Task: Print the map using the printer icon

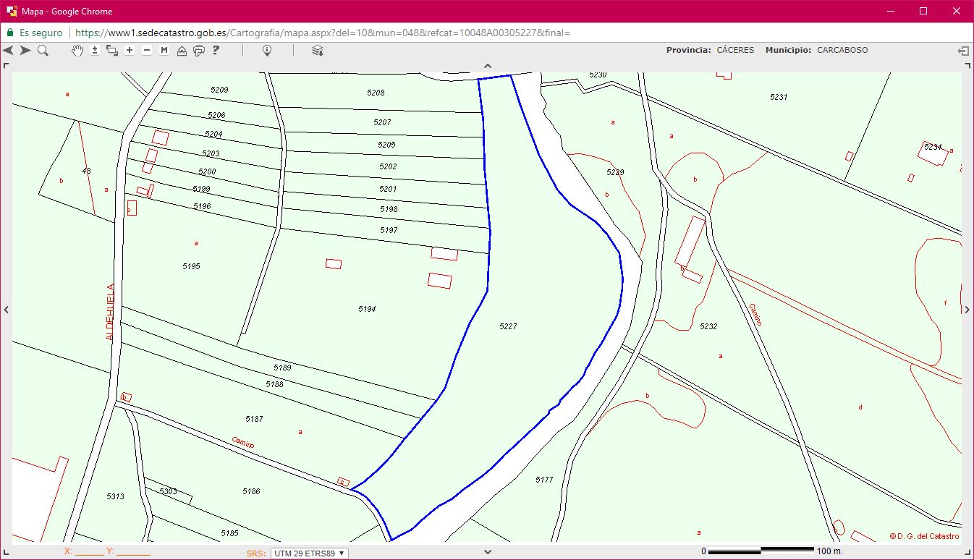Action: 199,50
